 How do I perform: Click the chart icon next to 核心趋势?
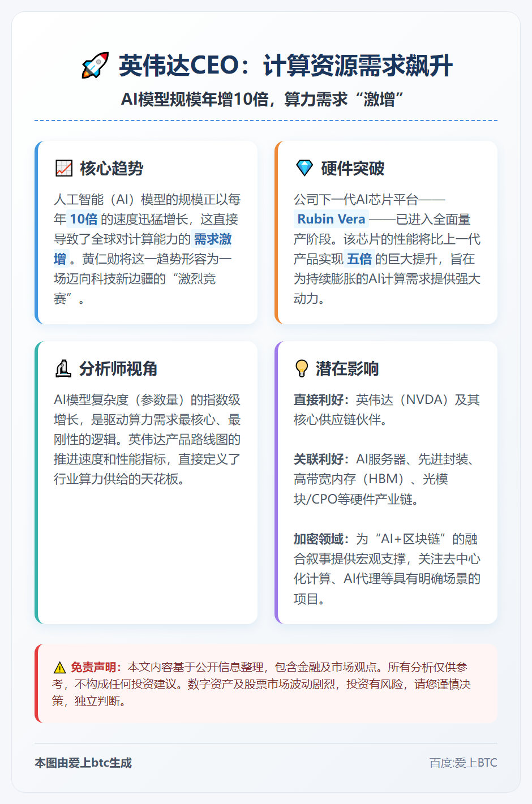point(63,168)
